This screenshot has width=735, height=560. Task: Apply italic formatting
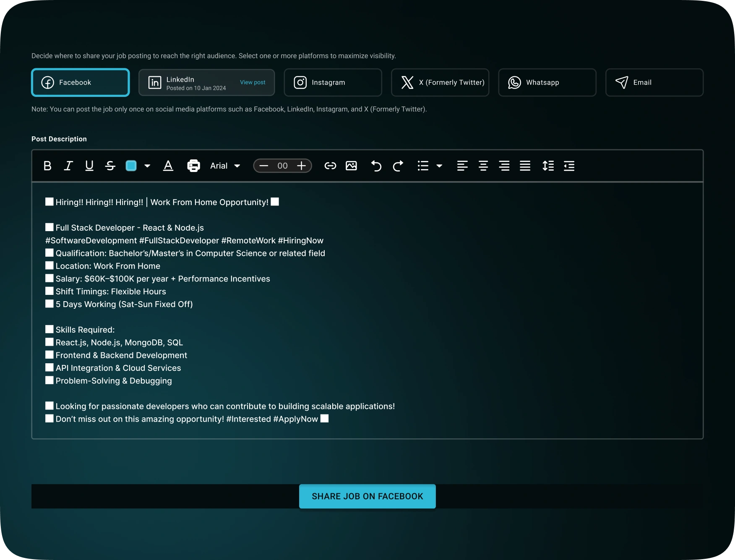(68, 166)
